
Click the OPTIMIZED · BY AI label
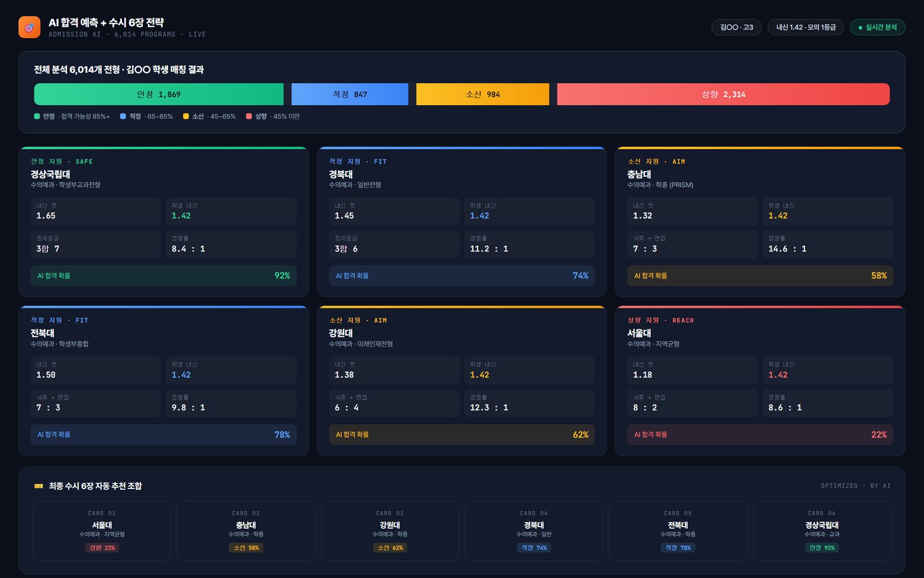point(855,486)
